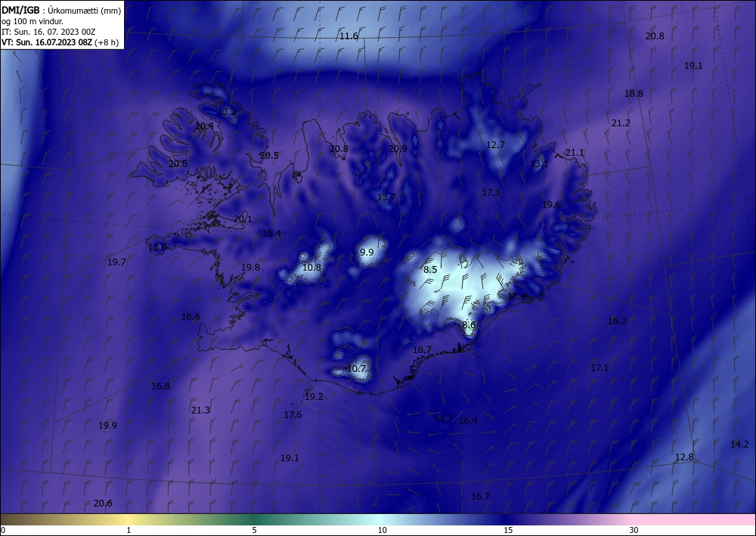Click the 8.5 value on Vatnajökull
The image size is (756, 536).
pos(430,270)
